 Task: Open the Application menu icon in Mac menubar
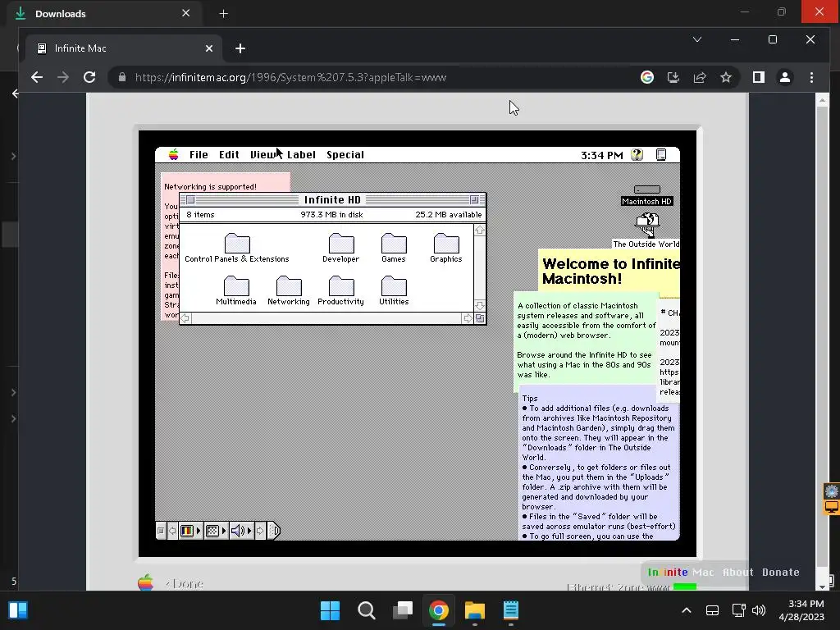pos(661,155)
